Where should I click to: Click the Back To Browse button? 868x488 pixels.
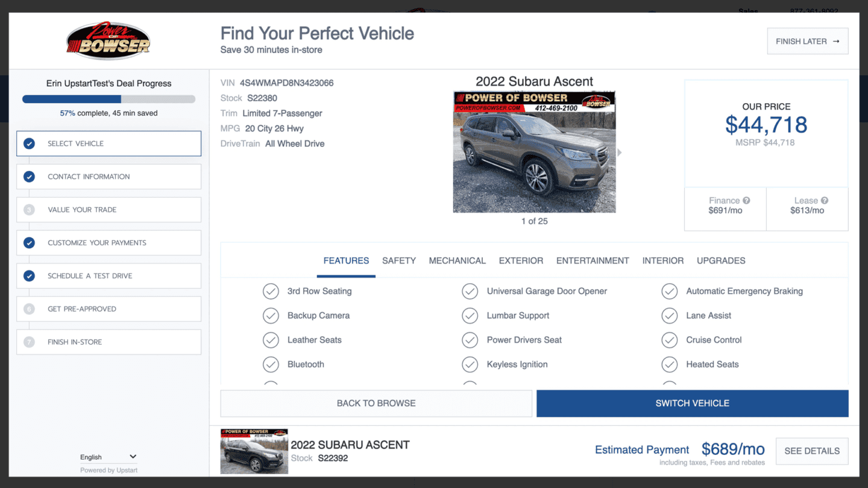click(376, 403)
